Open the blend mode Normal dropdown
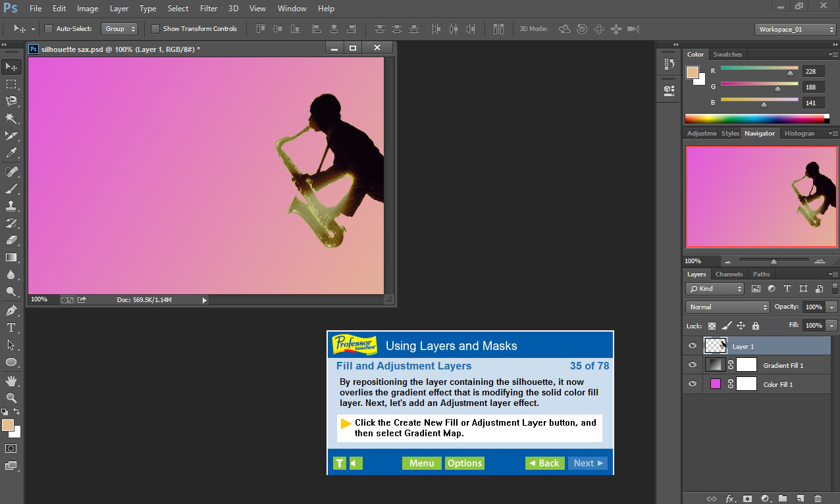The height and width of the screenshot is (504, 840). point(727,307)
